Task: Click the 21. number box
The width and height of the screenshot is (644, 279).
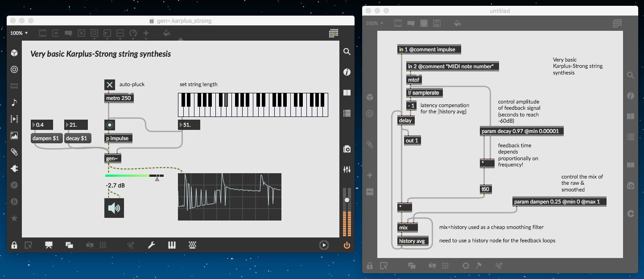Action: tap(76, 125)
